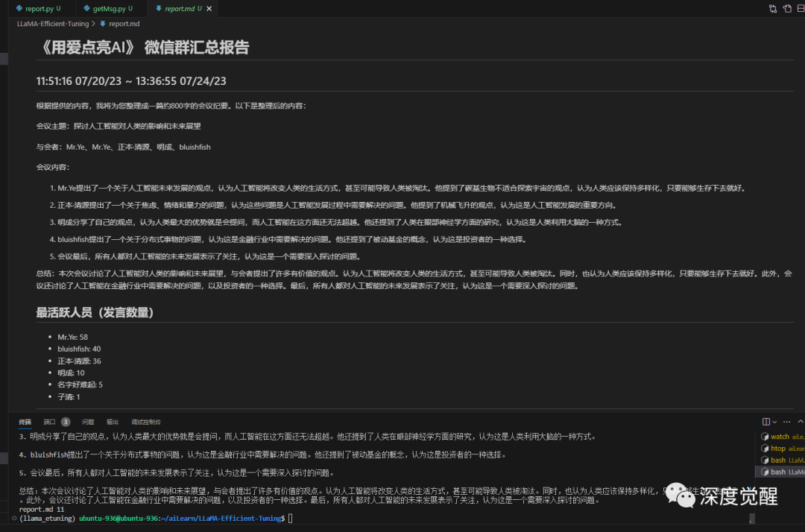805x532 pixels.
Task: Click the markdown icon in the breadcrumb
Action: click(103, 24)
